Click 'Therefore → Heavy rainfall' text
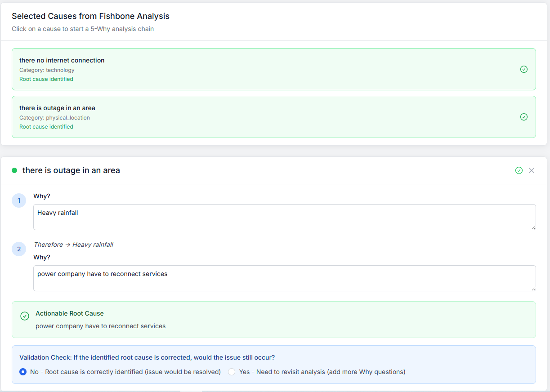The width and height of the screenshot is (550, 392). point(73,245)
